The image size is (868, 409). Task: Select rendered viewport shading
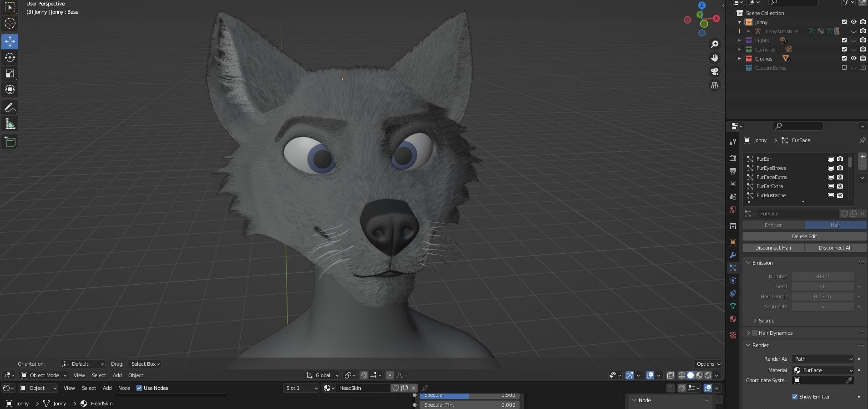pos(707,375)
